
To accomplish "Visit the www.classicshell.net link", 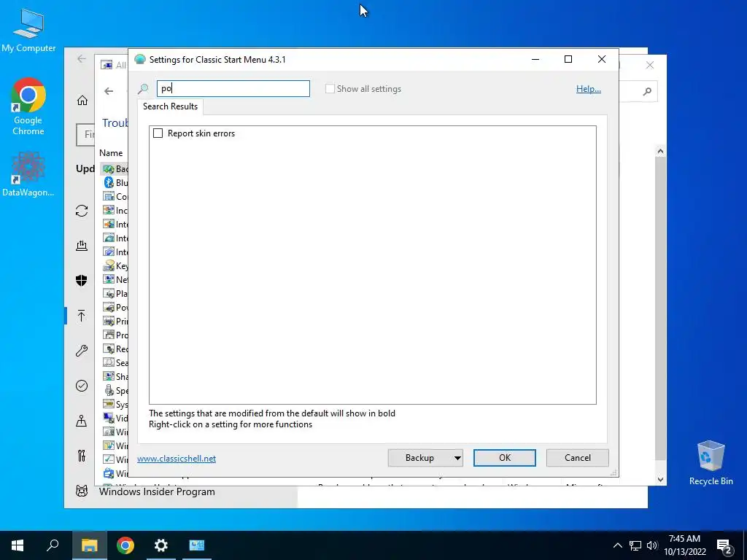I will tap(177, 459).
